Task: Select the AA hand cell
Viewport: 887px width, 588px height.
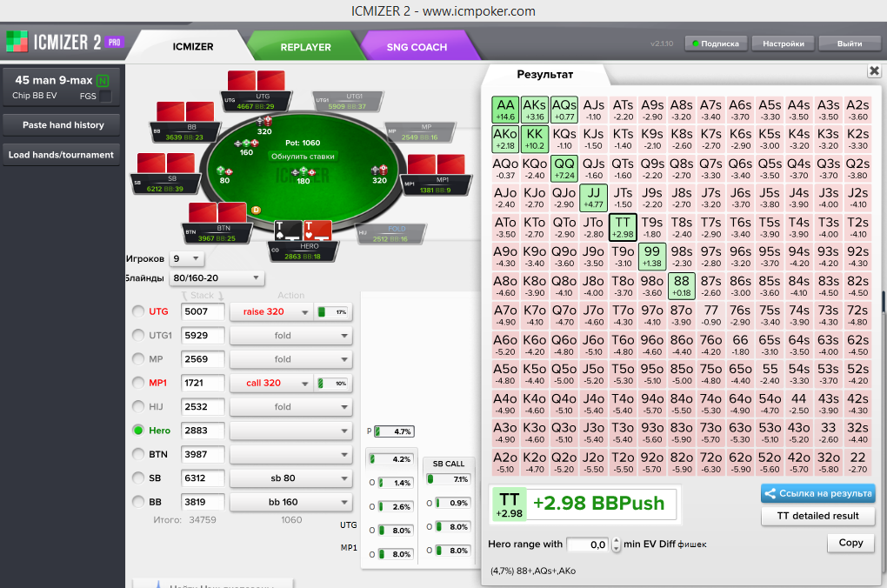Action: pos(505,110)
